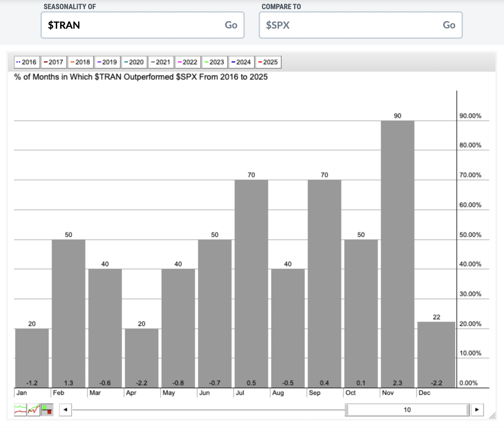This screenshot has width=504, height=427.
Task: Toggle the 2018 year legend
Action: point(80,62)
